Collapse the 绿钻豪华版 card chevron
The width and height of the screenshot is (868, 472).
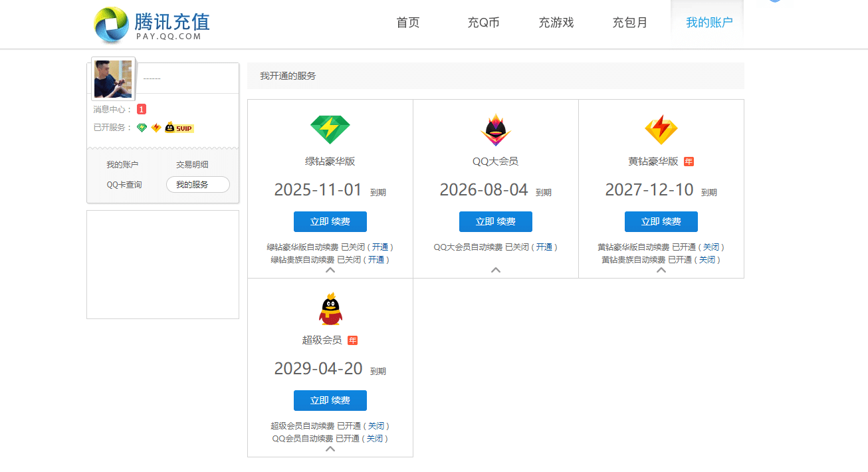tap(330, 270)
